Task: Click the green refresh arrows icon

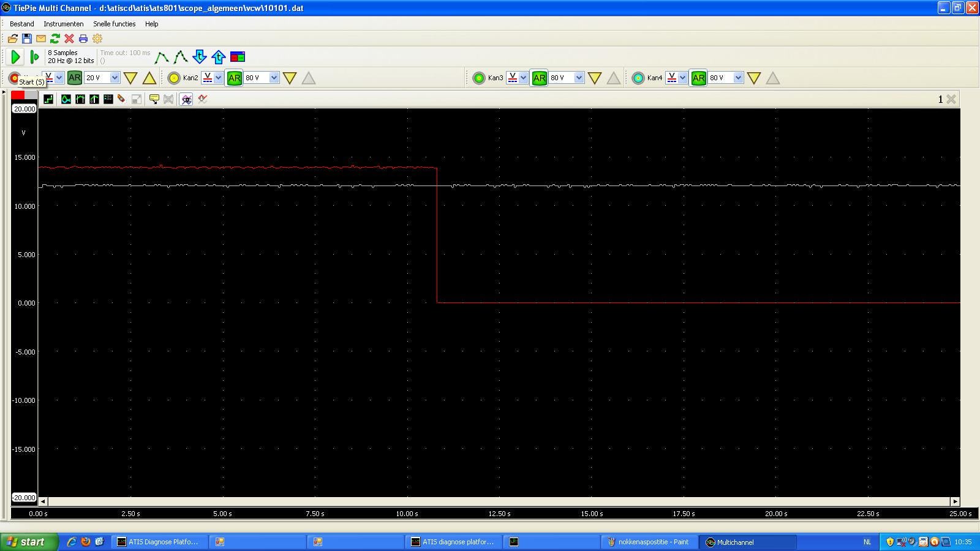Action: click(55, 39)
